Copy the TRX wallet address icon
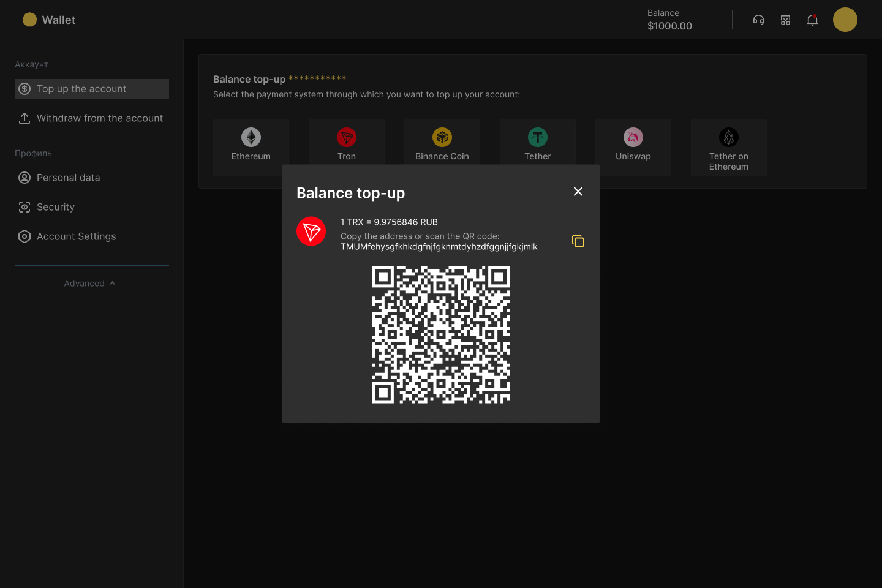 coord(578,241)
